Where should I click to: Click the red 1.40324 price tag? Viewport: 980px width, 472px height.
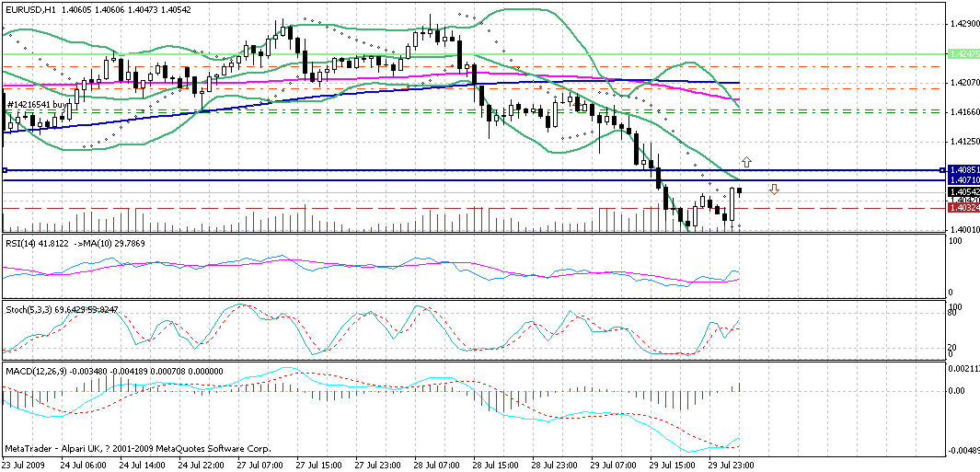[963, 207]
